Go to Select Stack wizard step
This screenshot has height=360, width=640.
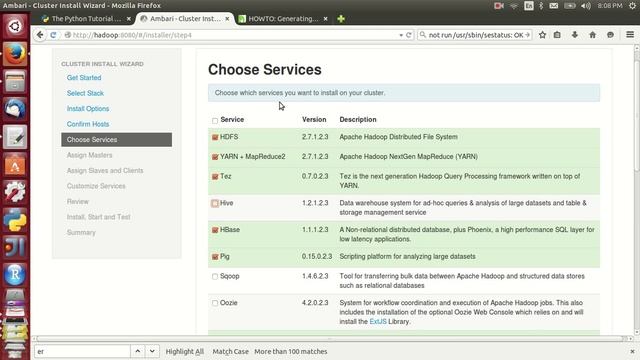click(x=85, y=93)
